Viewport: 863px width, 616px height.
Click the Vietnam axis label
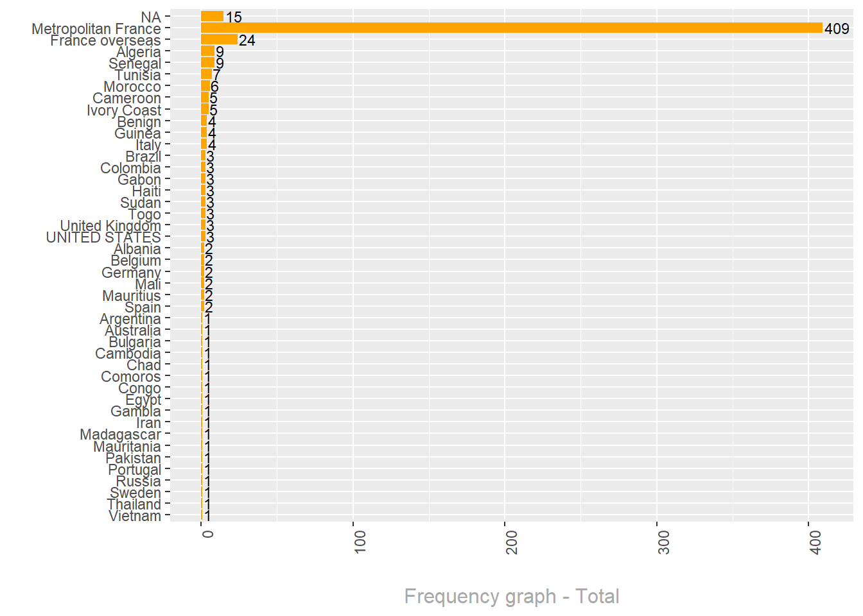click(x=135, y=516)
